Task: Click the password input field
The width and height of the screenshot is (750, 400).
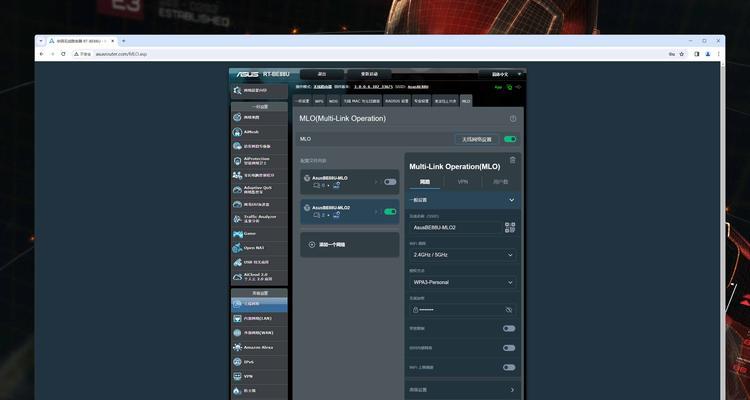Action: tap(463, 310)
